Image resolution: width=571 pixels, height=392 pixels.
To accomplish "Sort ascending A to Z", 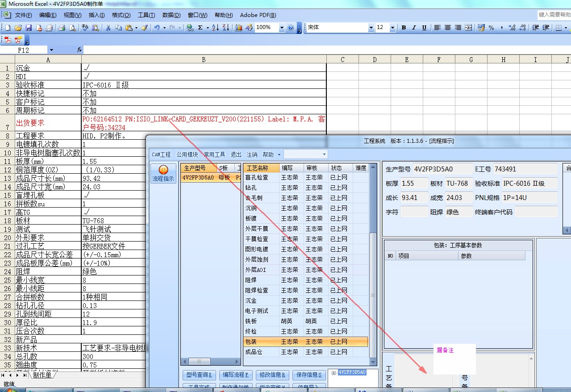I will (215, 28).
